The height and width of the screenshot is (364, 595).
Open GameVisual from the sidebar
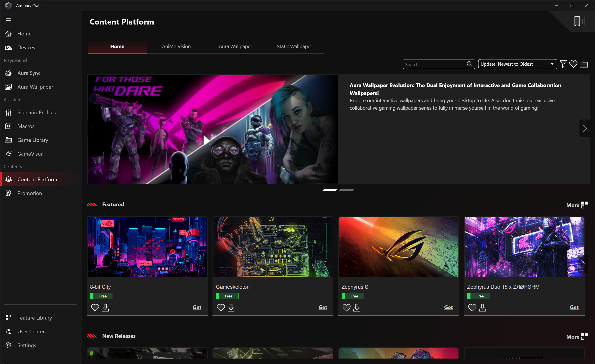pyautogui.click(x=31, y=154)
